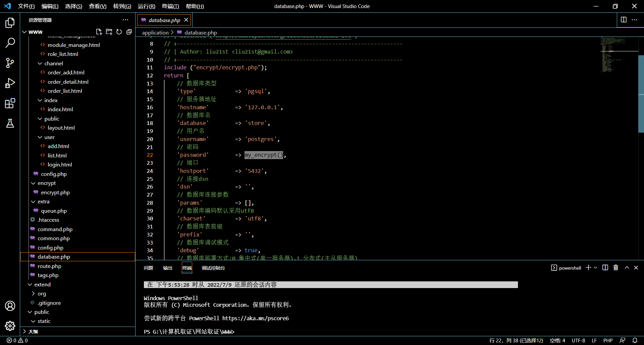
Task: Open the Manage gear settings
Action: (x=10, y=326)
